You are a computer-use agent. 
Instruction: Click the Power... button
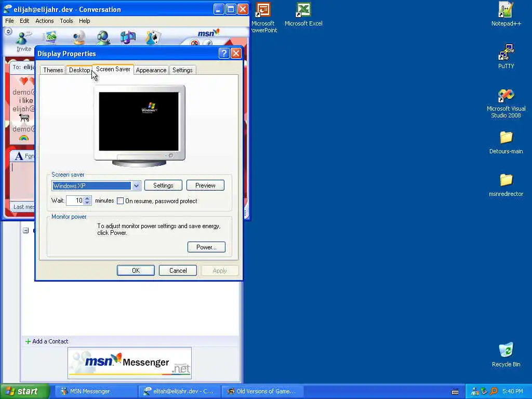(206, 247)
